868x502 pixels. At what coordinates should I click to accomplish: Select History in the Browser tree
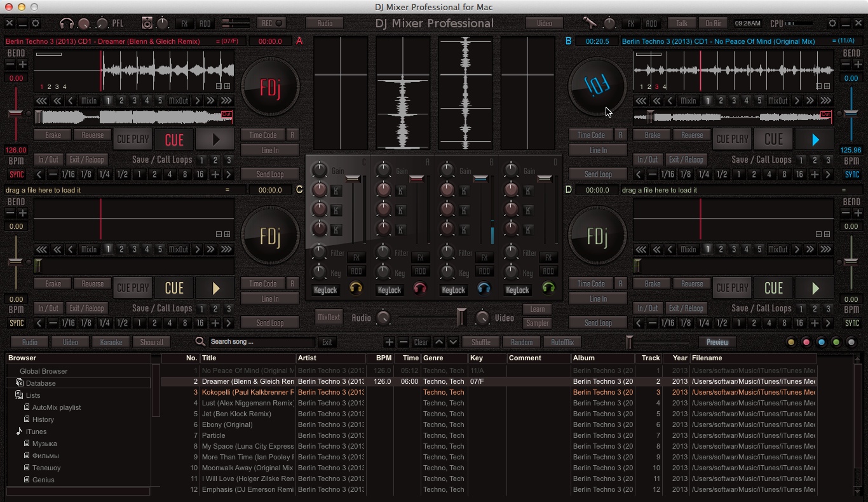43,419
